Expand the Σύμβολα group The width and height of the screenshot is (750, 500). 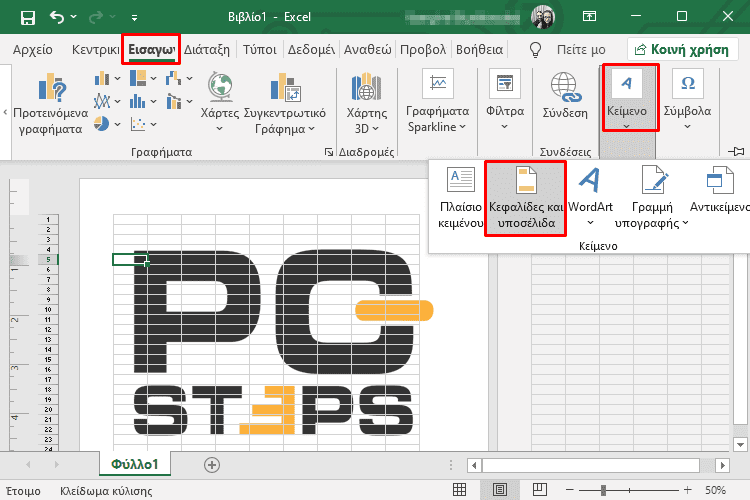[687, 100]
